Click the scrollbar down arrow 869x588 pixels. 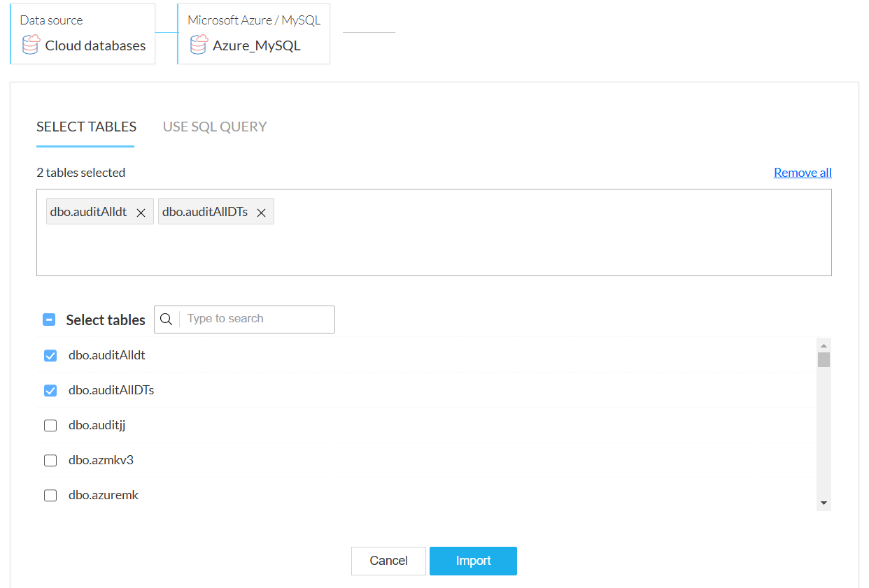pos(824,503)
